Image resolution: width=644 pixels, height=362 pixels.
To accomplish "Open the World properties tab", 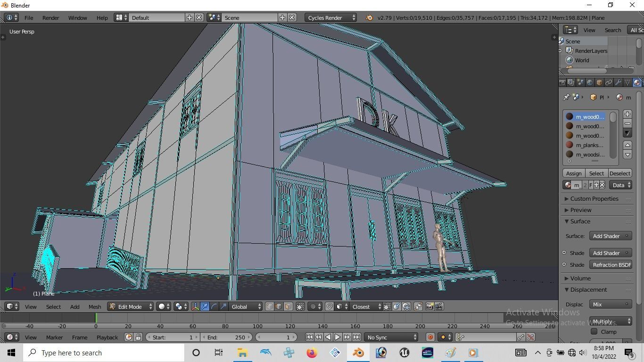I will 590,82.
